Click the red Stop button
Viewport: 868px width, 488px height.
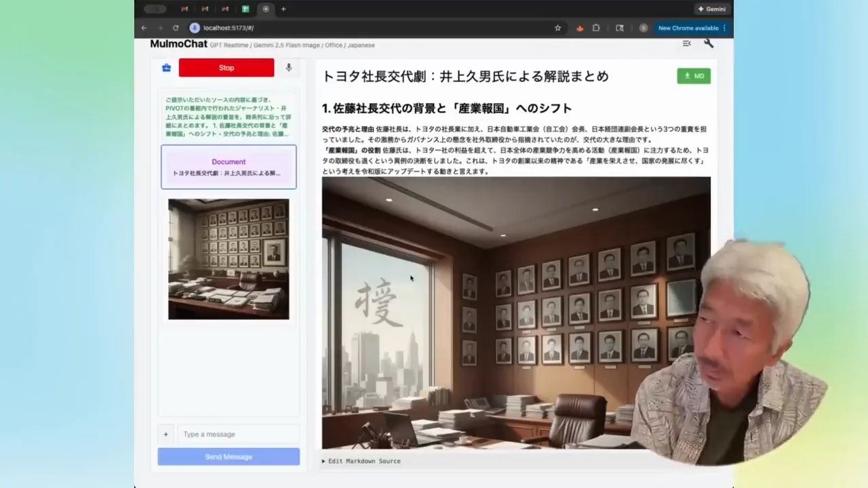[x=226, y=68]
